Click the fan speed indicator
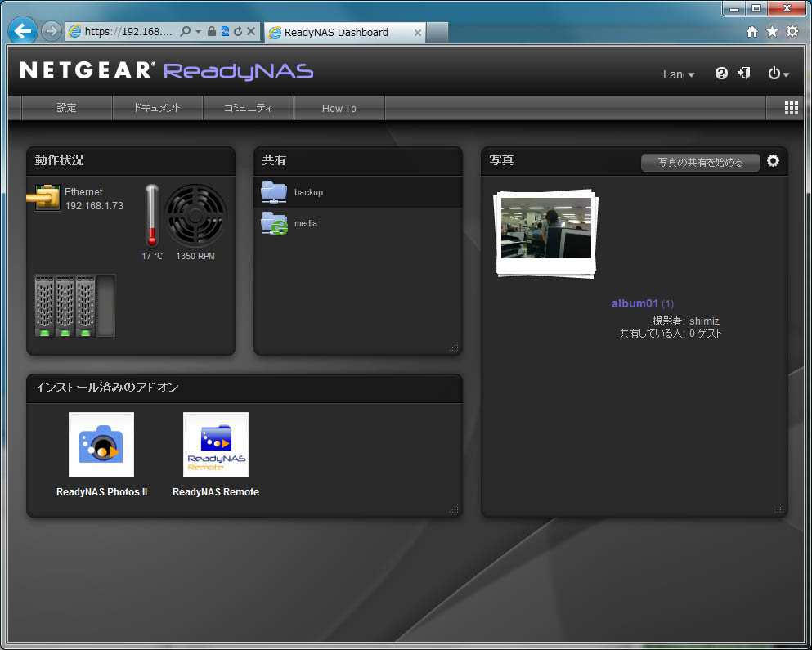The width and height of the screenshot is (812, 650). (x=195, y=215)
